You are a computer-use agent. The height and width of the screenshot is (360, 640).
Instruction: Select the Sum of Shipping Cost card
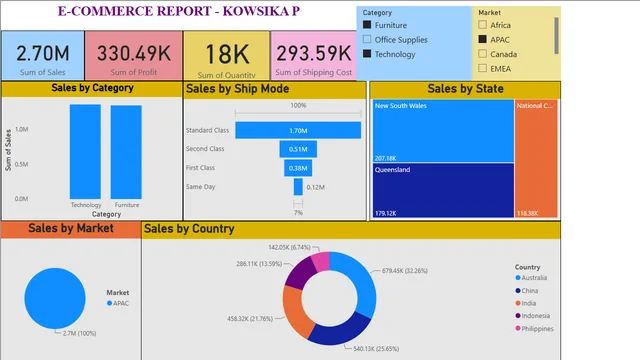coord(313,56)
